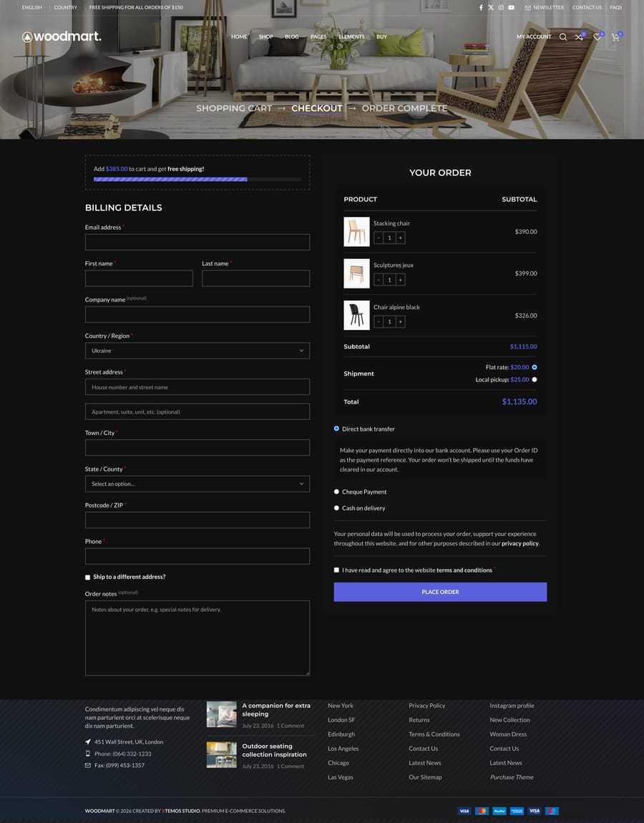This screenshot has width=644, height=823.
Task: Click the Last name field
Action: (x=255, y=278)
